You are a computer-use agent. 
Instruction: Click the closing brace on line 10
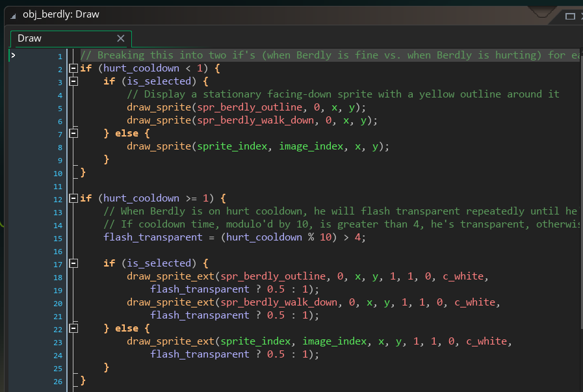point(83,172)
